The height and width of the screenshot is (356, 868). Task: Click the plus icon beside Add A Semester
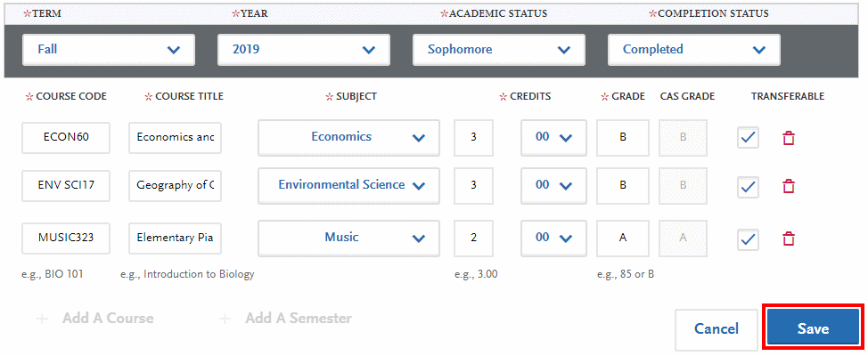pos(225,319)
